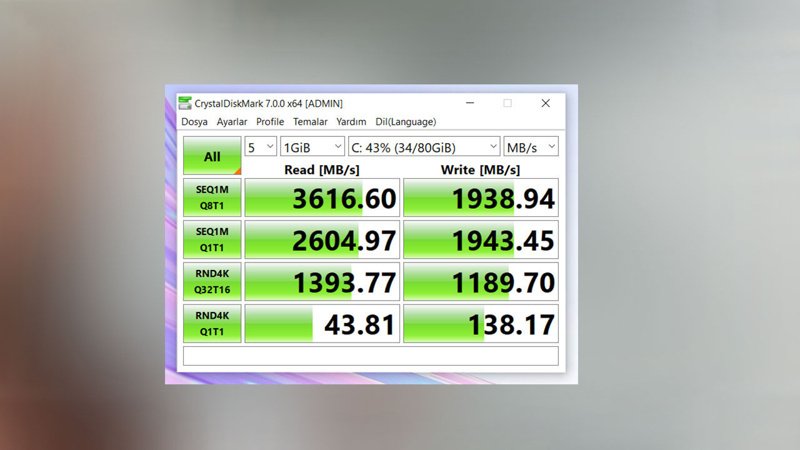Run the SEQ1M Q1T1 test
Viewport: 800px width, 450px height.
212,240
